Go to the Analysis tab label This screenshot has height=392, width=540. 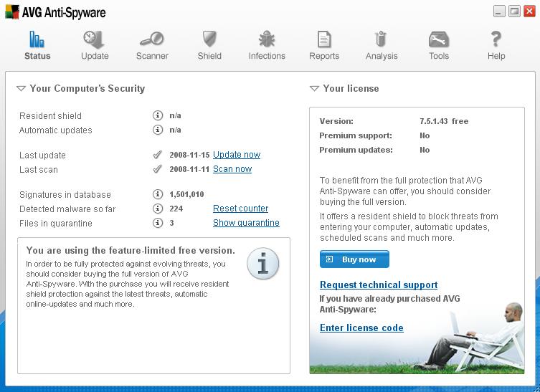[382, 56]
